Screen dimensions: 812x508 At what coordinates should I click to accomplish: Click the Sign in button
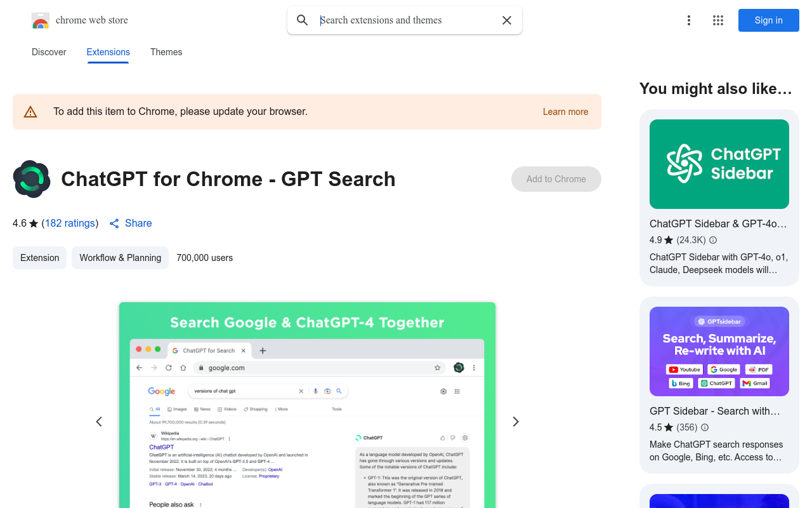click(768, 20)
